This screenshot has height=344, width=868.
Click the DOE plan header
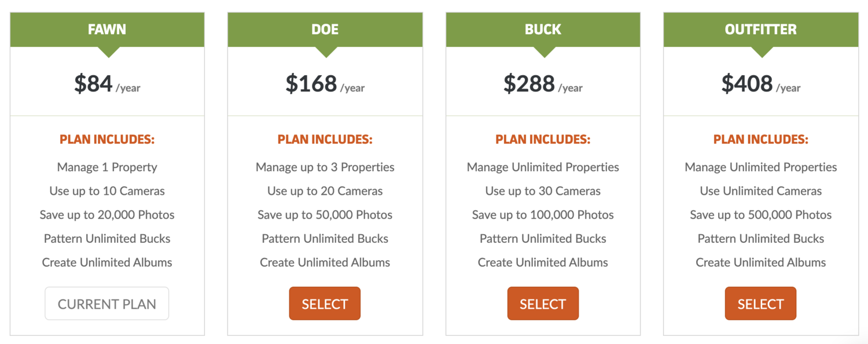(x=325, y=29)
